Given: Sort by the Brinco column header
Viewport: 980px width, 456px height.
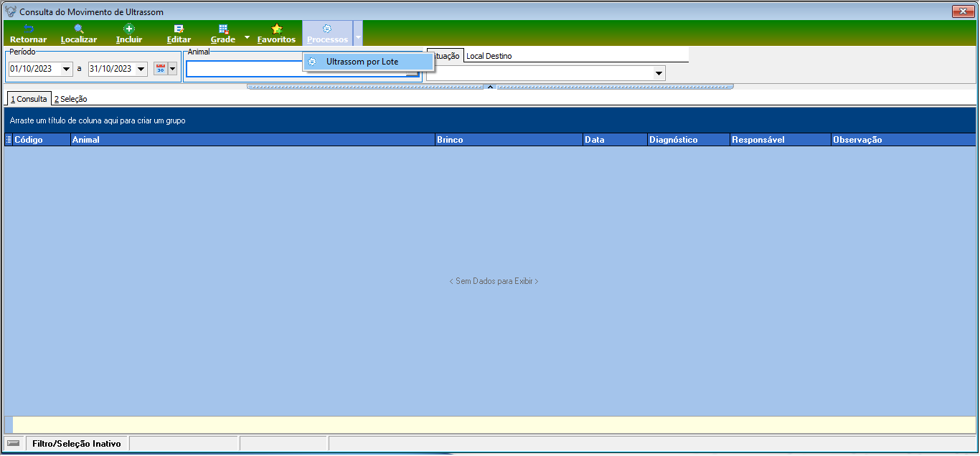Looking at the screenshot, I should coord(509,140).
